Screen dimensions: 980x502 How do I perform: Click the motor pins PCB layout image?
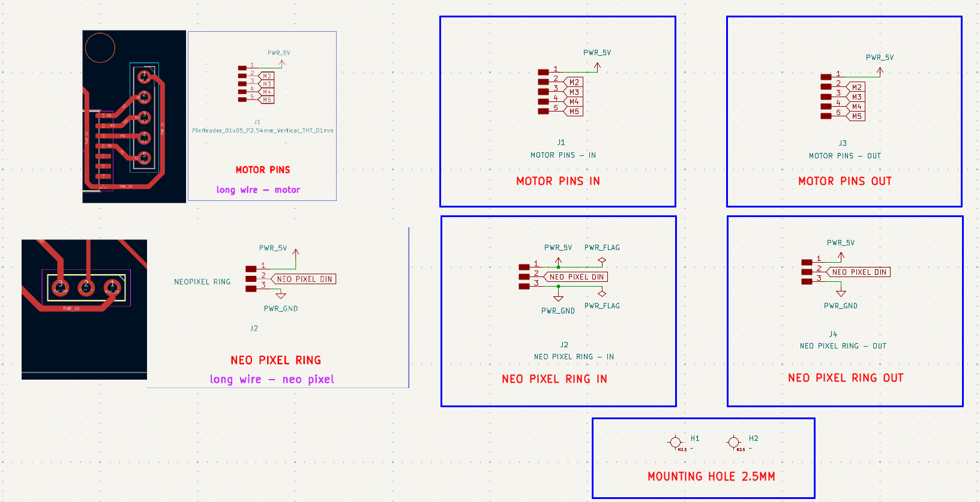[x=134, y=116]
